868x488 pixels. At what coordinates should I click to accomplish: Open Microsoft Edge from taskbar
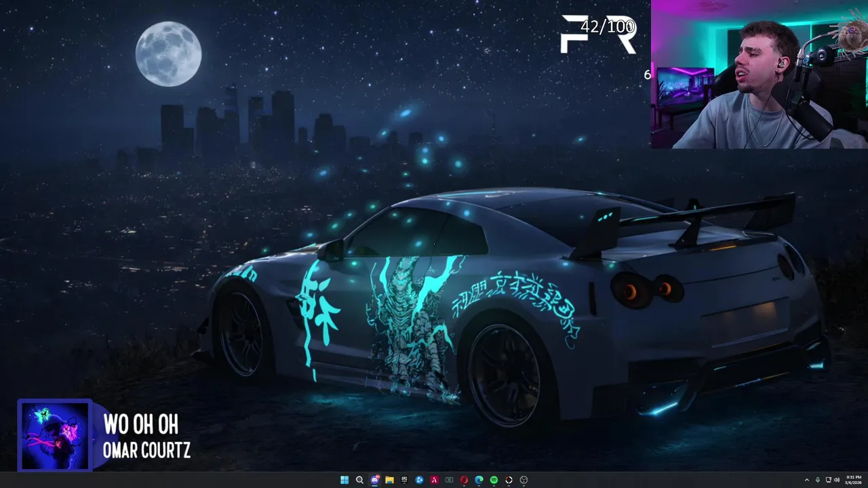click(479, 480)
